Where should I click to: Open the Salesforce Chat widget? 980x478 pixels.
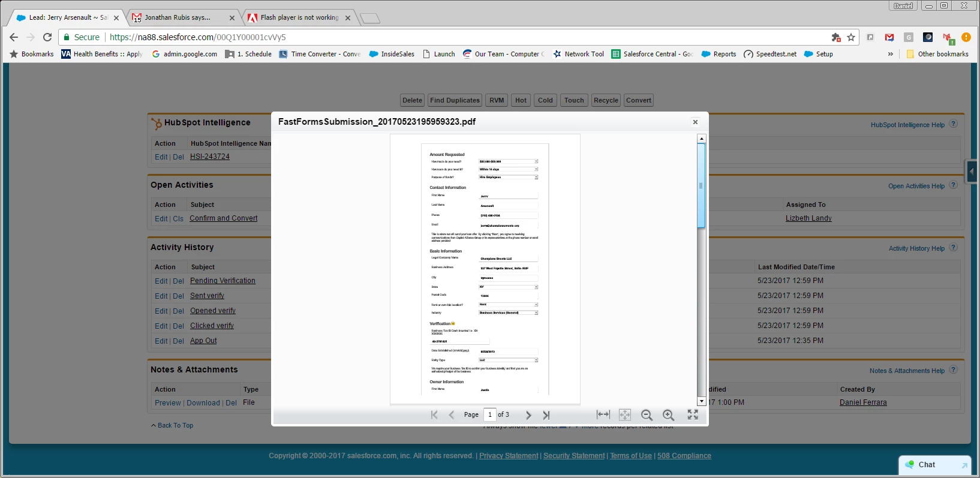click(x=935, y=465)
